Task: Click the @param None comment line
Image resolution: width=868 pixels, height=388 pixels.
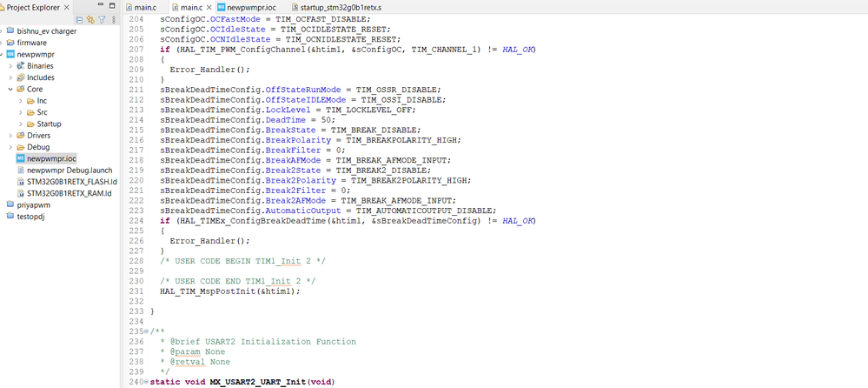Action: tap(193, 351)
